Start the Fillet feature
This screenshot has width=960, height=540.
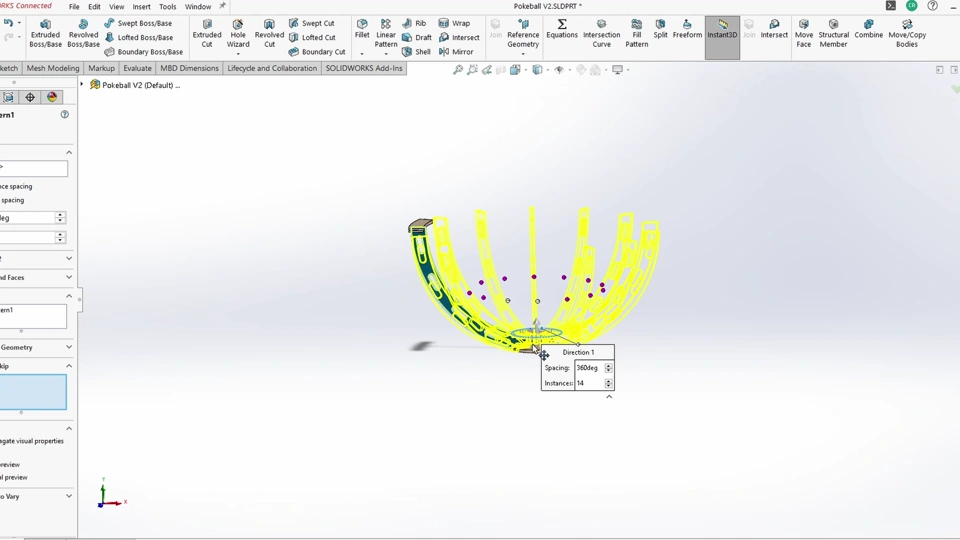(x=362, y=29)
